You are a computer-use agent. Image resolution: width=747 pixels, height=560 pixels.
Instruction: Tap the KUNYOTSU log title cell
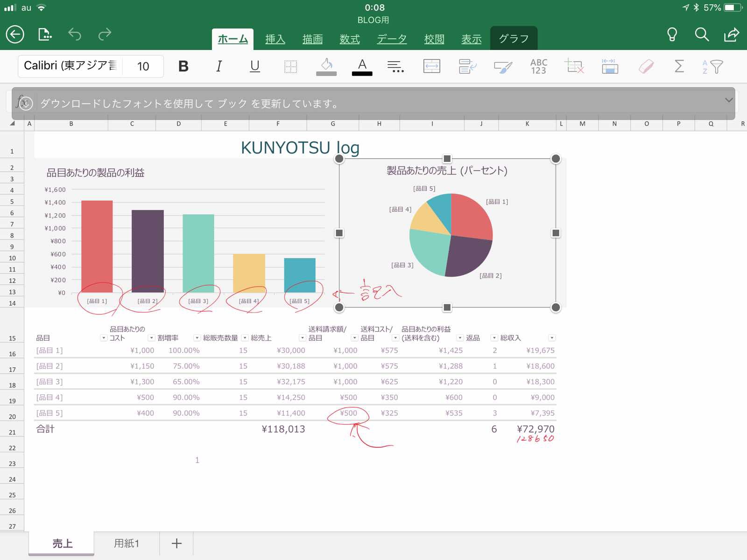[x=300, y=147]
